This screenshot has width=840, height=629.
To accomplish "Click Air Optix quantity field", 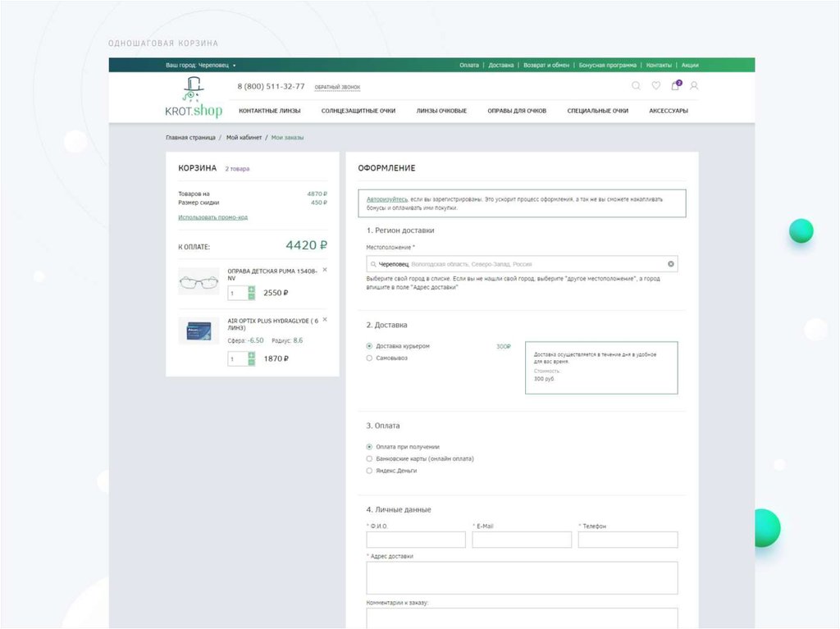I will click(x=237, y=359).
